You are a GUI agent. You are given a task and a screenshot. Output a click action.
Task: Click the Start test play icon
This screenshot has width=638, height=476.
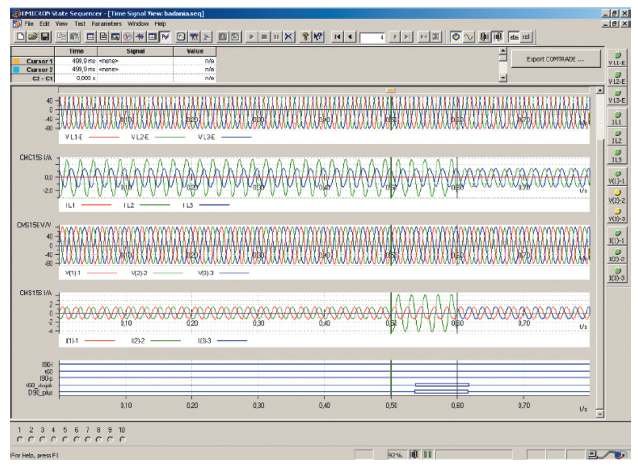coord(251,37)
